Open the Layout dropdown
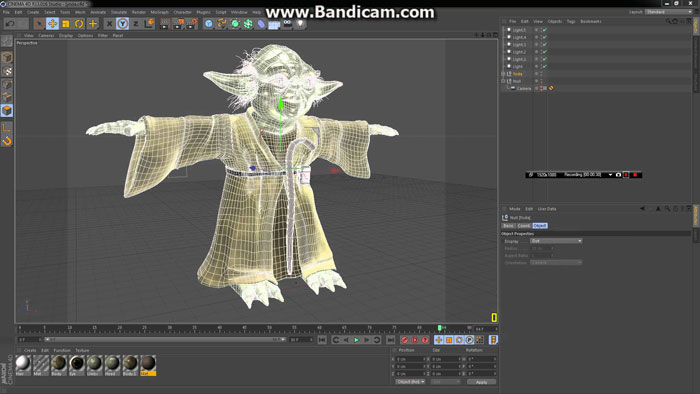The image size is (700, 394). [x=668, y=12]
